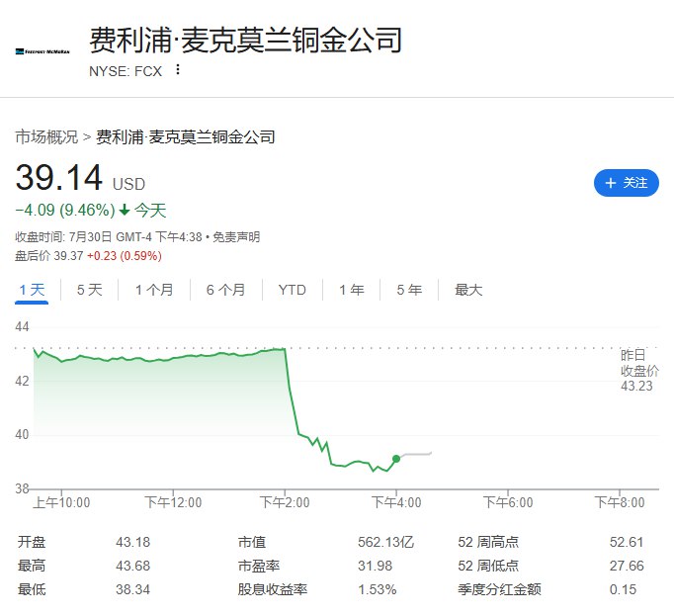
Task: Switch to the YTD chart tab
Action: [292, 290]
